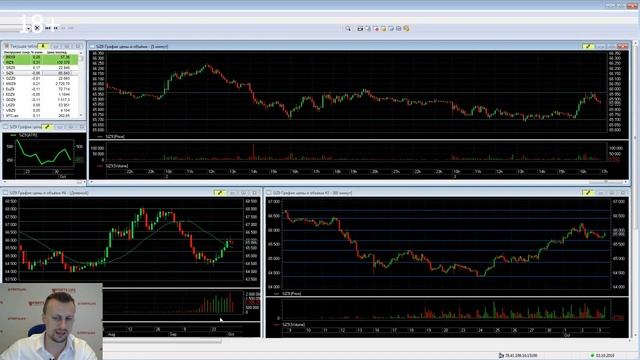Click the toolbar icon right of the printer
The width and height of the screenshot is (640, 360).
(x=368, y=29)
